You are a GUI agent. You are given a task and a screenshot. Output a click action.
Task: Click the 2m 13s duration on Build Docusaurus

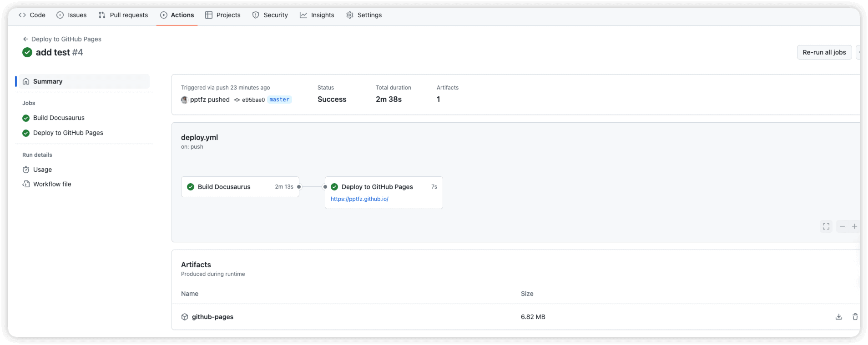(284, 187)
